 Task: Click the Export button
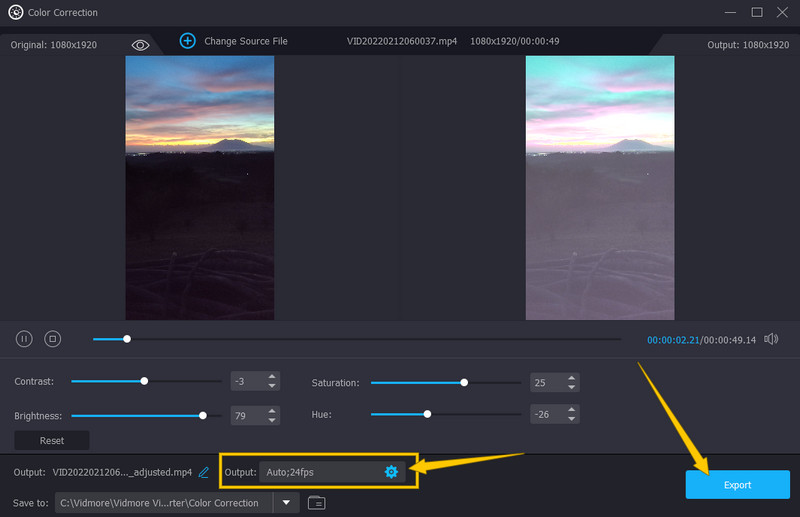(x=737, y=484)
